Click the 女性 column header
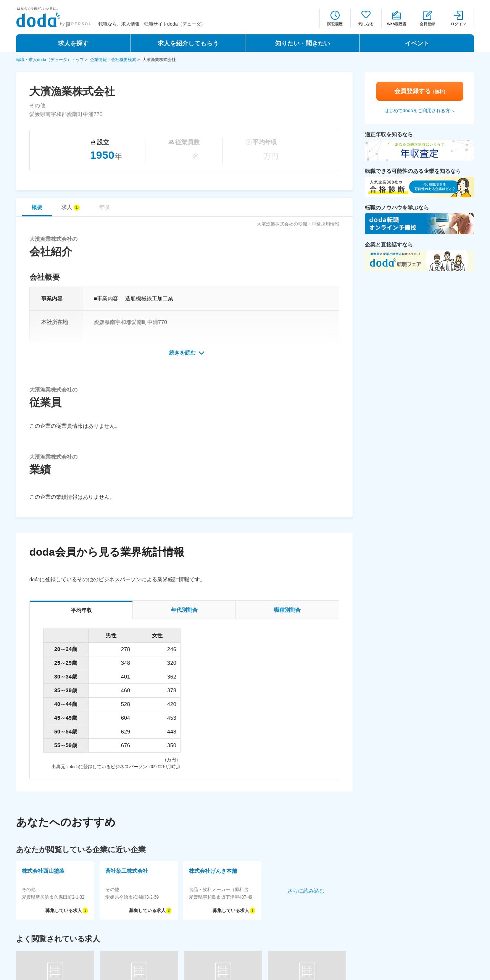The height and width of the screenshot is (980, 490). pyautogui.click(x=157, y=635)
